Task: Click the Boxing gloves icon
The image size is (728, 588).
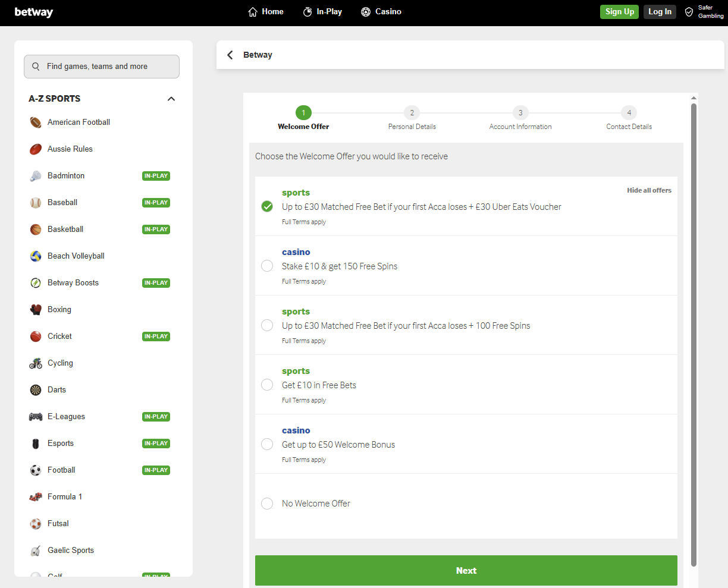Action: tap(36, 310)
